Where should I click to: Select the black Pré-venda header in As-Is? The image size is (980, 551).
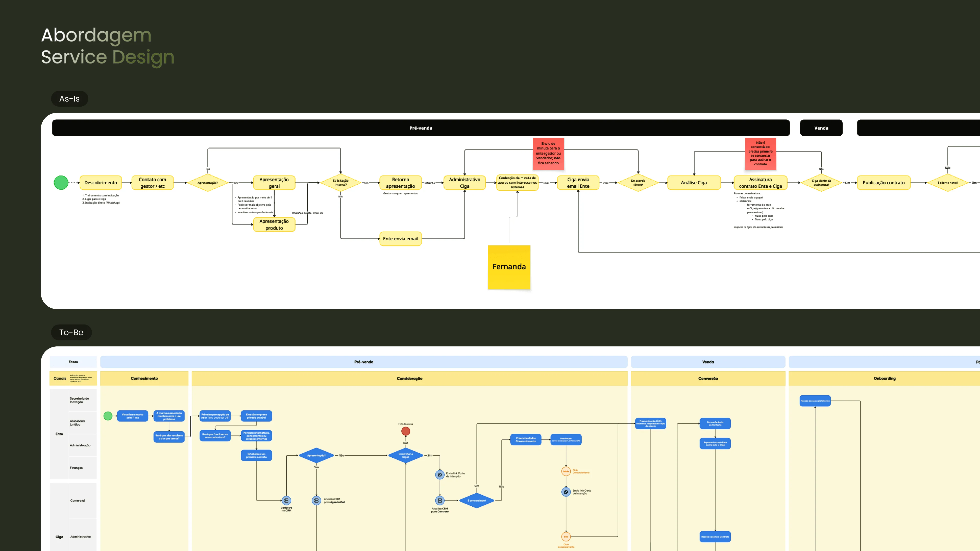(x=421, y=128)
